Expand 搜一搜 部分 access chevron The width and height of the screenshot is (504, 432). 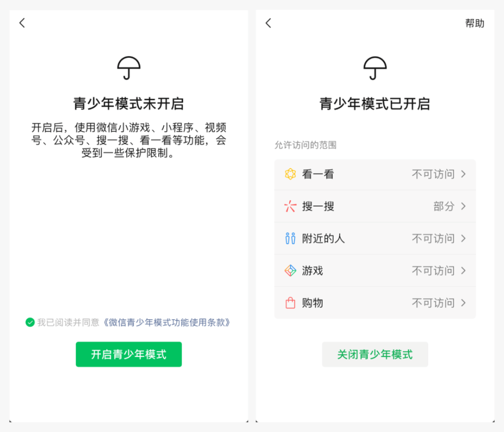(463, 206)
